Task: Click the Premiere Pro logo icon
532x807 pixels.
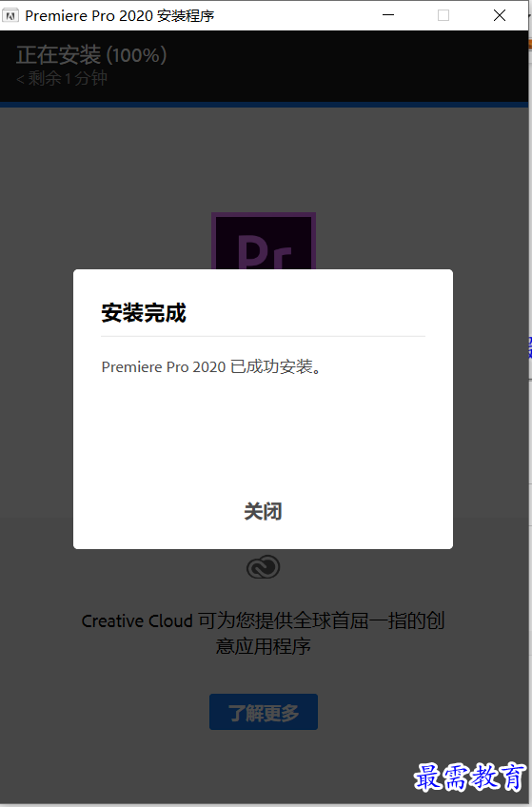Action: pyautogui.click(x=264, y=241)
